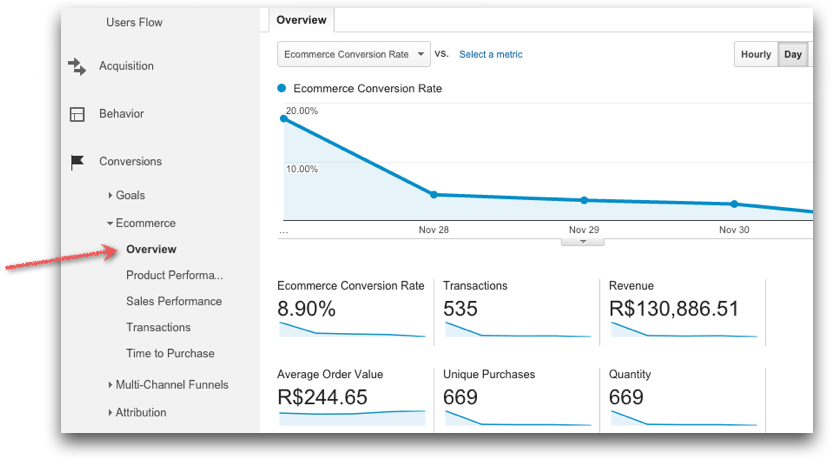
Task: Toggle the Hourly view button
Action: click(755, 54)
